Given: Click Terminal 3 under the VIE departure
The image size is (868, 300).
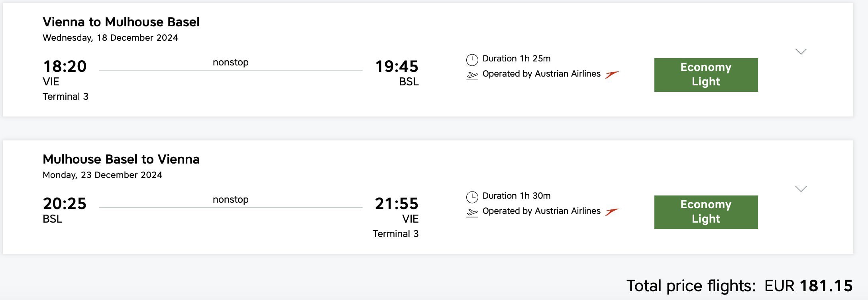Looking at the screenshot, I should tap(66, 96).
